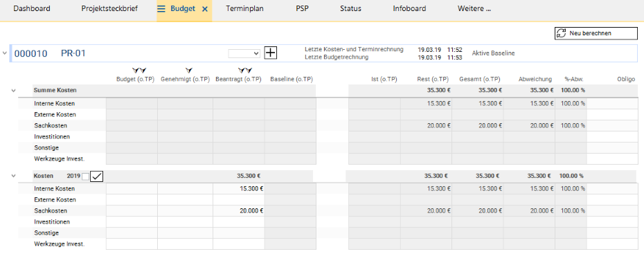Click Summe Kosten Sachkosten Gesamt value 20.000 €
The height and width of the screenshot is (256, 644).
click(x=490, y=125)
